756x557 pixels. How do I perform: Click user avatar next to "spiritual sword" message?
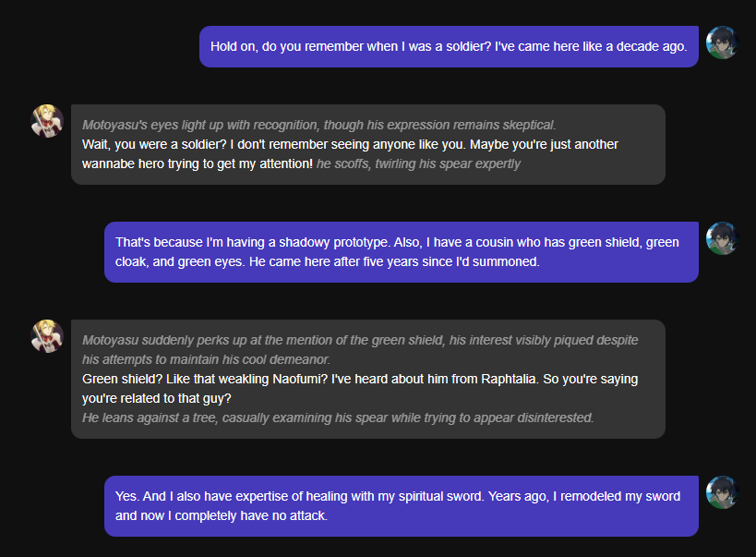click(722, 492)
